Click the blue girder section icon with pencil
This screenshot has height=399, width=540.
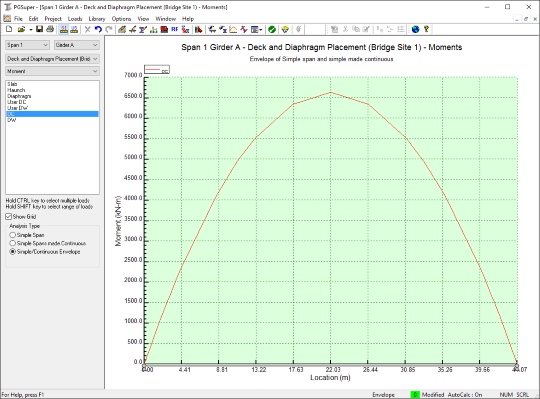click(143, 29)
